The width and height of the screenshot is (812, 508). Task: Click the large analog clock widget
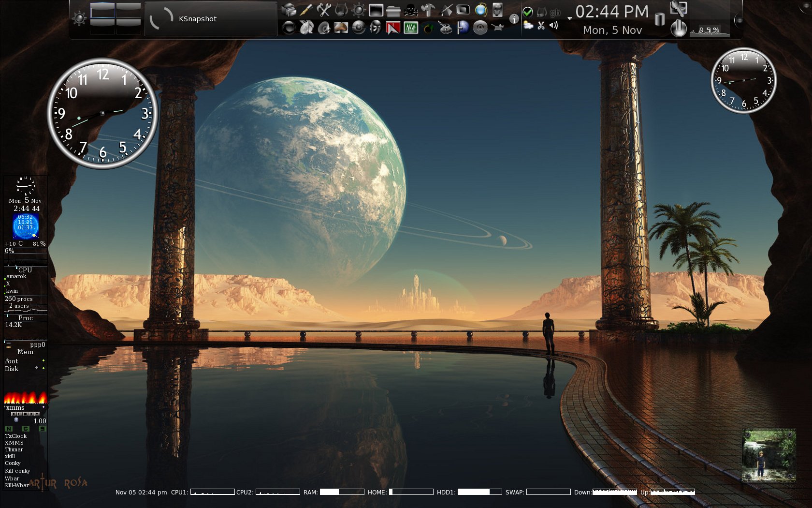point(102,114)
